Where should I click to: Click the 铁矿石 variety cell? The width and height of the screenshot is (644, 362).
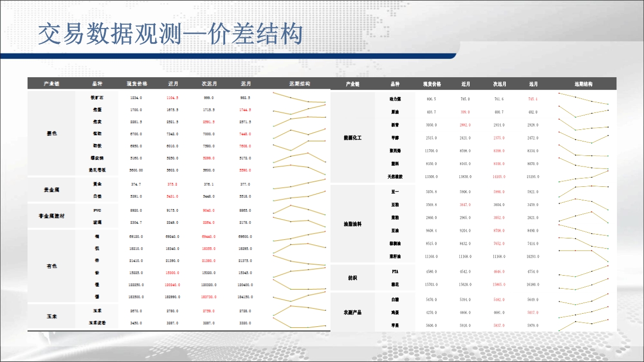[x=97, y=97]
